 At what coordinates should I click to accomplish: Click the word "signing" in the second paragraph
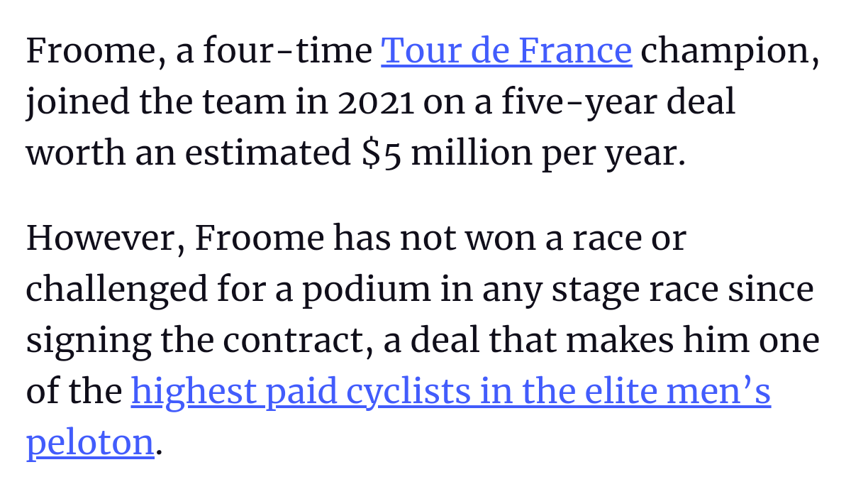pyautogui.click(x=88, y=341)
